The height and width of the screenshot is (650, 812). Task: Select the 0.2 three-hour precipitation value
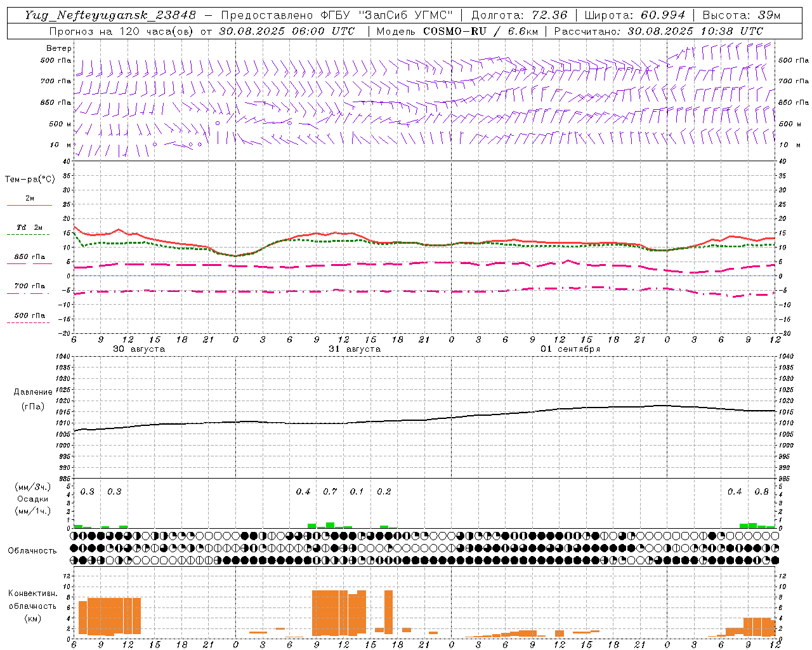[x=384, y=492]
